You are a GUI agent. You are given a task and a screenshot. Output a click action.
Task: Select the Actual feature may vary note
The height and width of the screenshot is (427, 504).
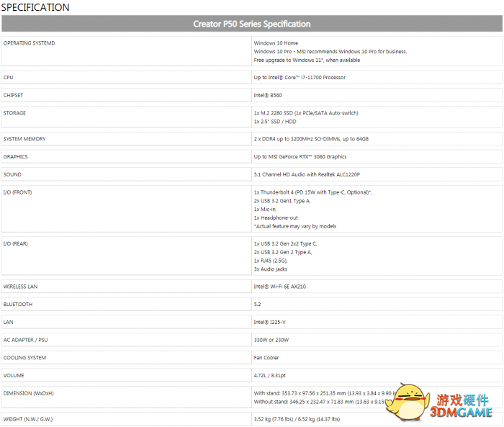pyautogui.click(x=295, y=226)
